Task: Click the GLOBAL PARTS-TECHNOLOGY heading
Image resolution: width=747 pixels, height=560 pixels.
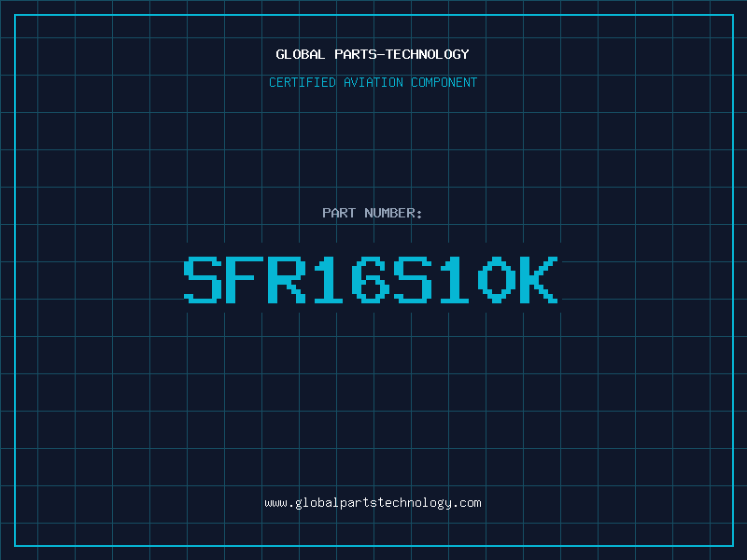Action: tap(373, 54)
